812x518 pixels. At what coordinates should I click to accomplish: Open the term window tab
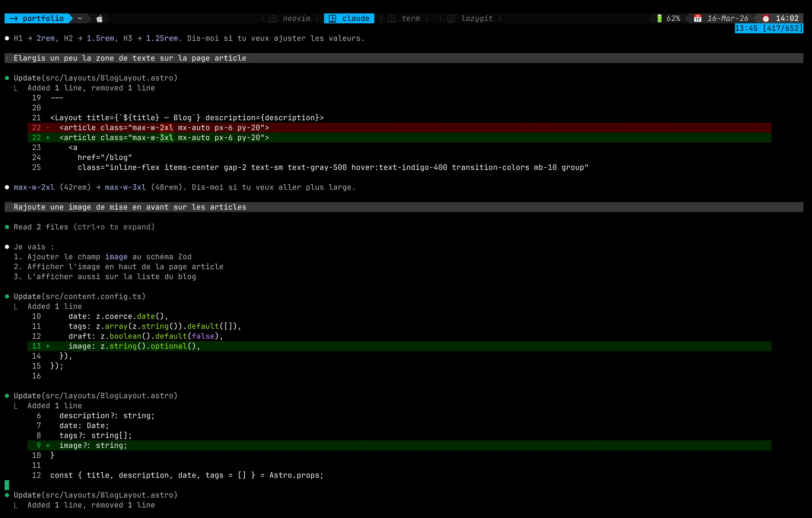410,19
